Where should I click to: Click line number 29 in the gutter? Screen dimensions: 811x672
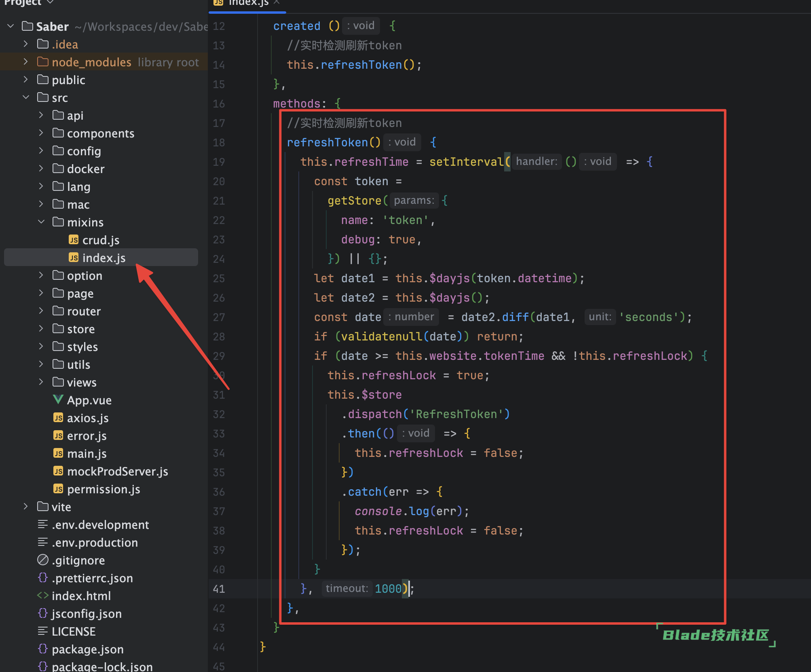pos(219,356)
